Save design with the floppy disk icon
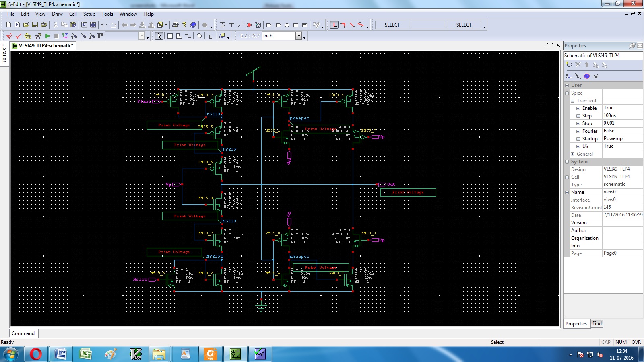The width and height of the screenshot is (644, 362). pos(35,25)
